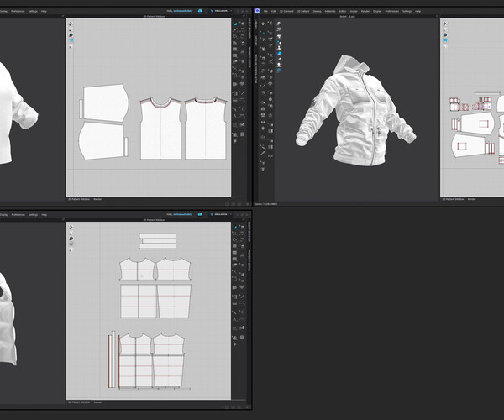Open 3D Garment menu in top-right window
Image resolution: width=504 pixels, height=420 pixels.
[x=286, y=11]
